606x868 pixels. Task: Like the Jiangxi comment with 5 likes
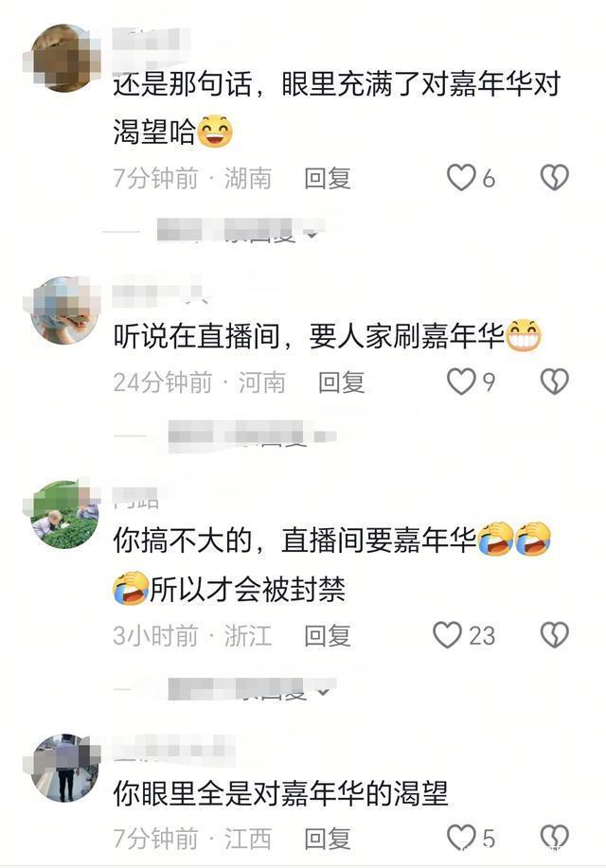(461, 838)
